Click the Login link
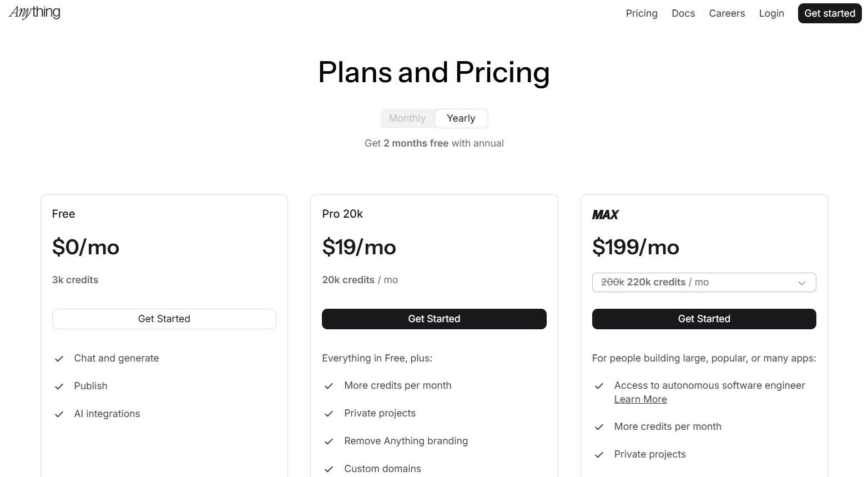Image resolution: width=868 pixels, height=477 pixels. point(771,13)
